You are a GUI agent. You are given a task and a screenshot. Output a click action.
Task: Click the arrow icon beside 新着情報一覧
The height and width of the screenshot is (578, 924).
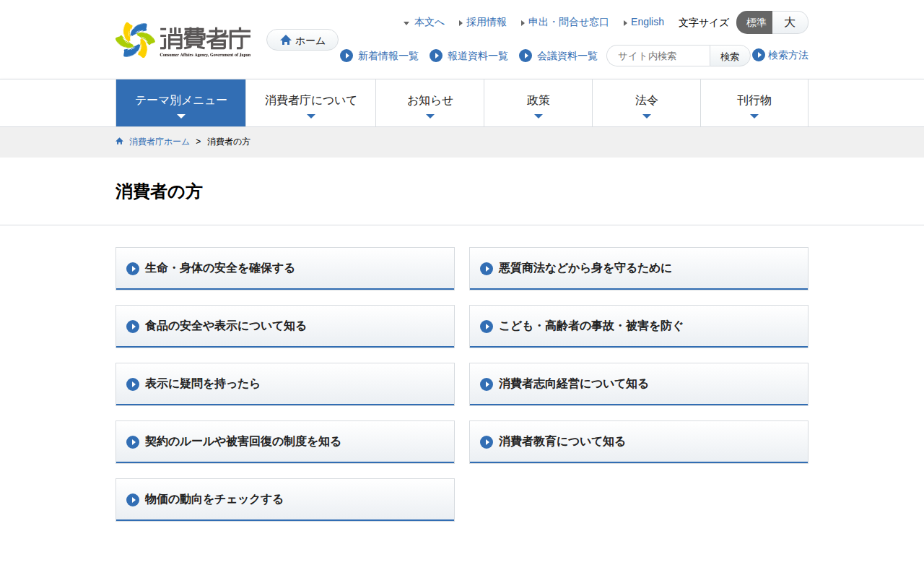click(346, 56)
